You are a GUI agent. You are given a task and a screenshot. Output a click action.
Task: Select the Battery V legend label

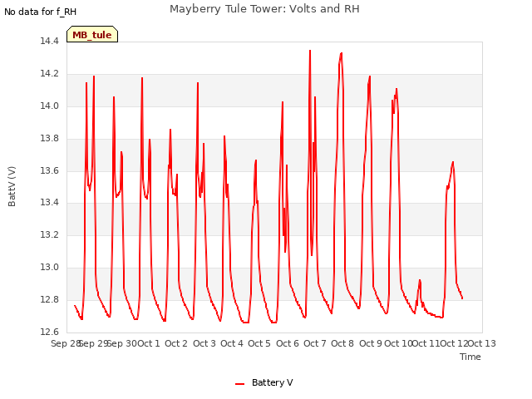point(272,382)
